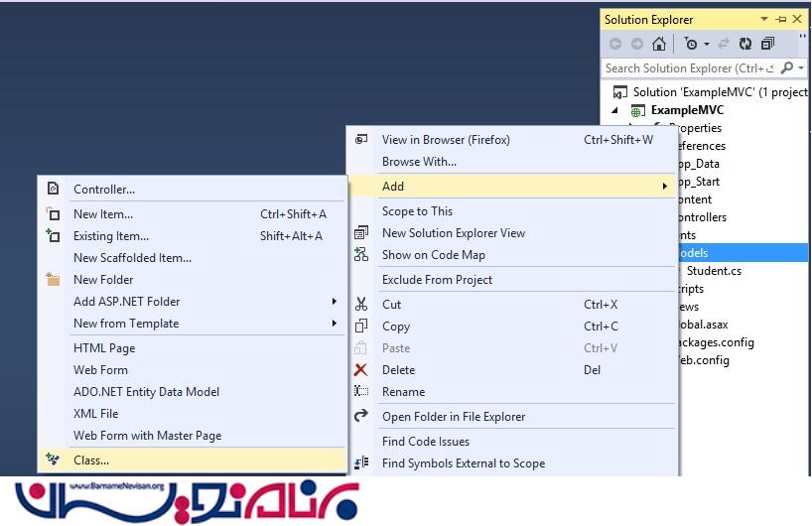This screenshot has height=526, width=812.
Task: Choose Browse With... from context menu
Action: (x=512, y=162)
